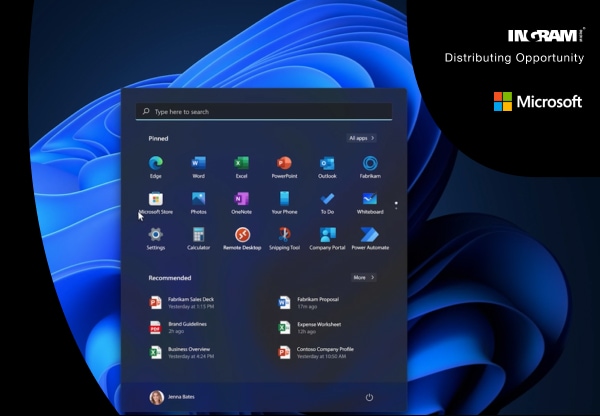Expand More recommended files
600x416 pixels.
click(x=363, y=277)
